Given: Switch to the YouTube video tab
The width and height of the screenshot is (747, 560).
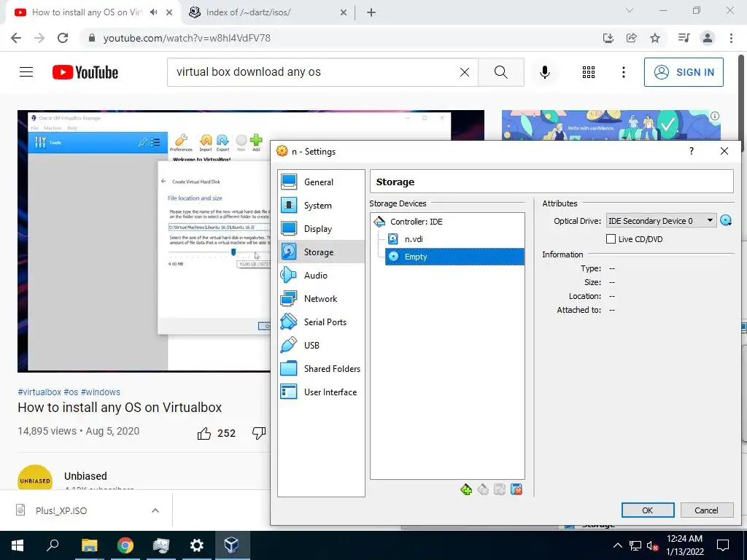Looking at the screenshot, I should pos(87,12).
